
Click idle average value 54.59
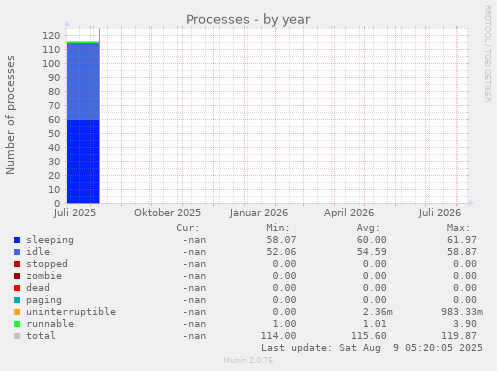pyautogui.click(x=372, y=252)
